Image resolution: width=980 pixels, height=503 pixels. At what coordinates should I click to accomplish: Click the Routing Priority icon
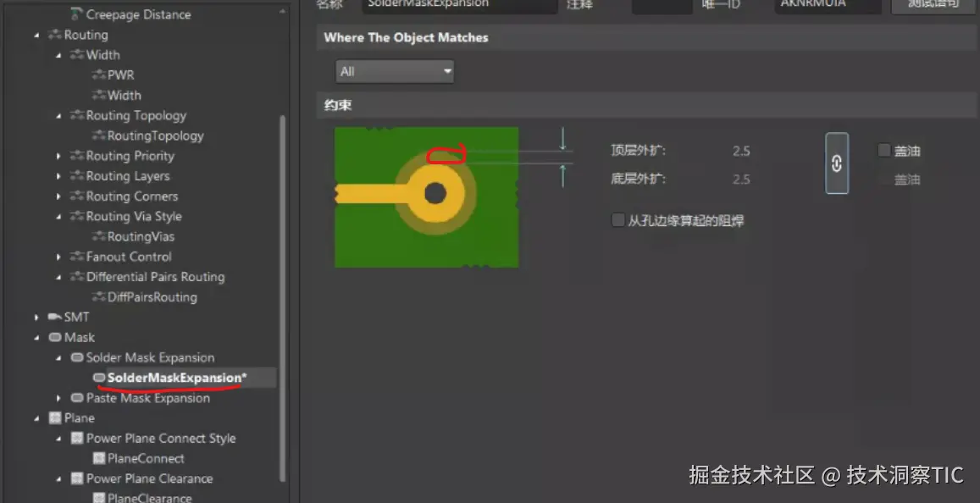[77, 156]
